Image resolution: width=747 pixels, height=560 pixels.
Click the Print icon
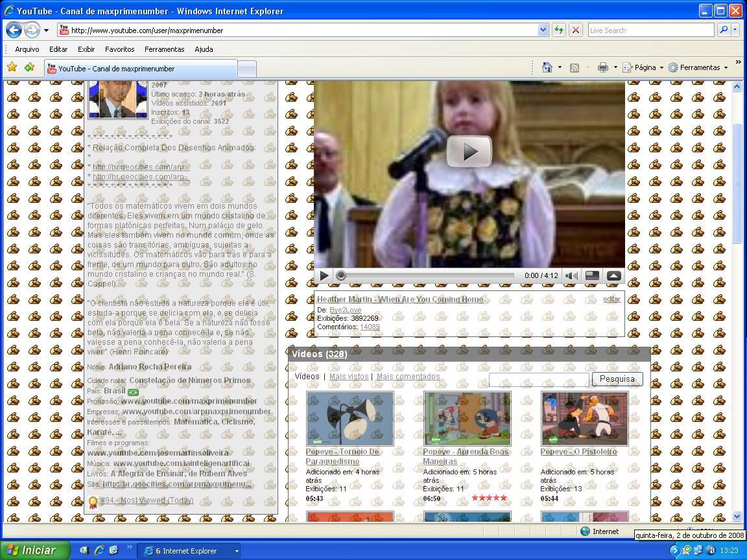pyautogui.click(x=602, y=67)
